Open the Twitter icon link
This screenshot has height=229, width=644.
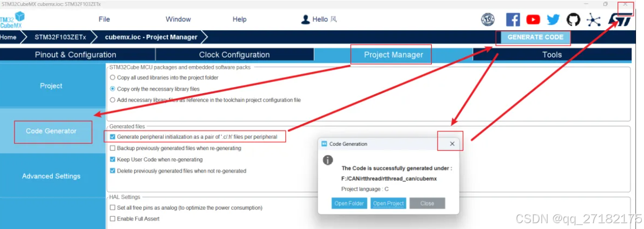(x=553, y=20)
